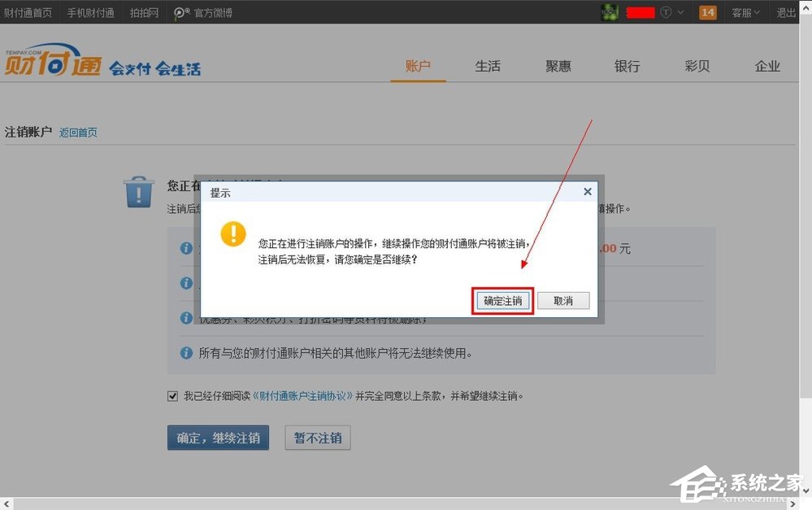The height and width of the screenshot is (510, 812).
Task: Click the 返回首页 link
Action: click(78, 132)
